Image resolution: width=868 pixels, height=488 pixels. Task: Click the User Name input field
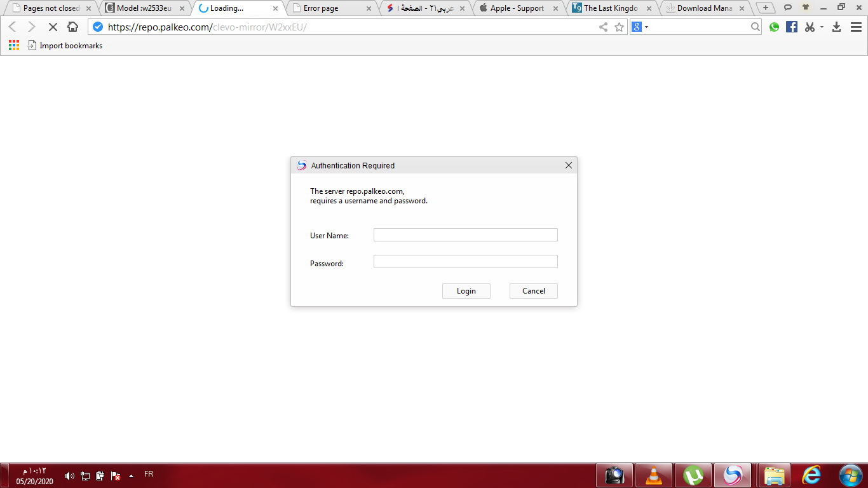(x=466, y=235)
